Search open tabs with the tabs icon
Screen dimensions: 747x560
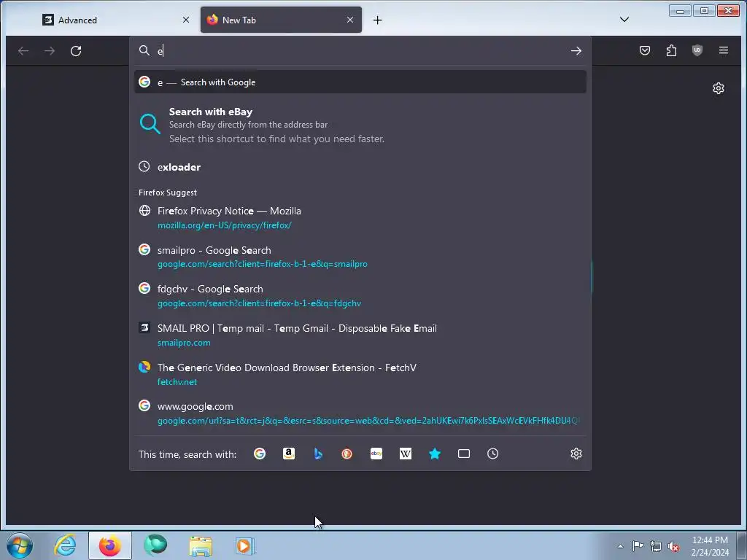[463, 454]
